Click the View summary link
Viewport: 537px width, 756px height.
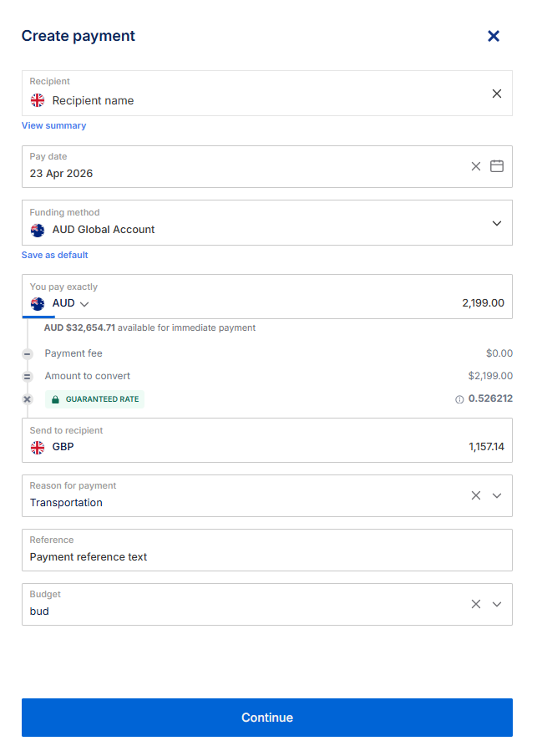pos(53,125)
